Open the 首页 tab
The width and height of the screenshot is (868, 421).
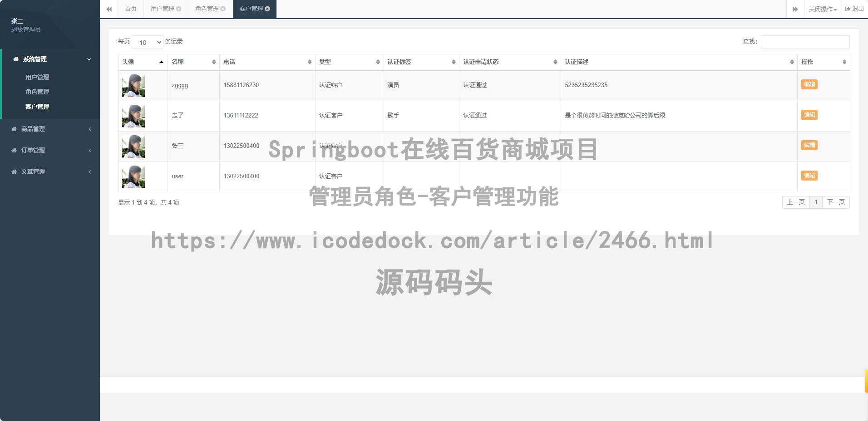tap(131, 9)
